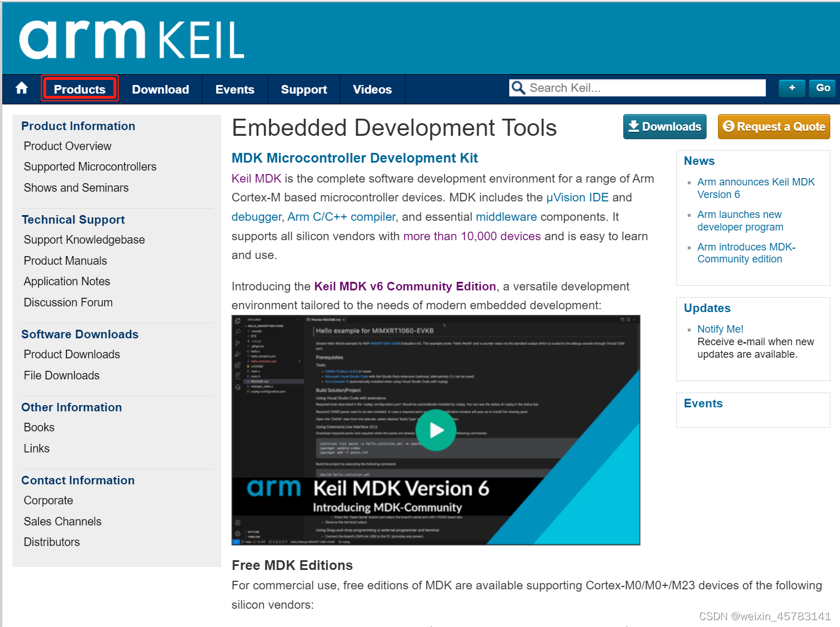Image resolution: width=840 pixels, height=627 pixels.
Task: Open the Links sidebar entry
Action: coord(36,448)
